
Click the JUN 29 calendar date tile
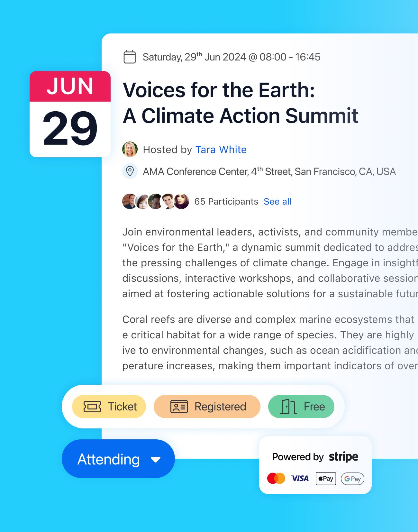(70, 114)
